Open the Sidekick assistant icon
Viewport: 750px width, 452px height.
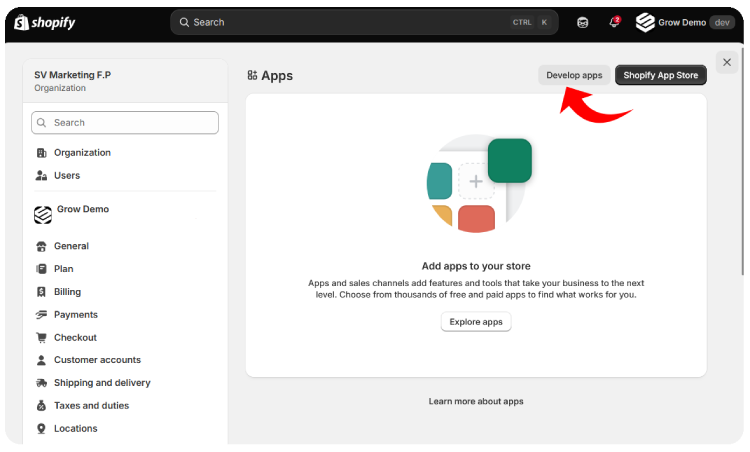[x=582, y=22]
